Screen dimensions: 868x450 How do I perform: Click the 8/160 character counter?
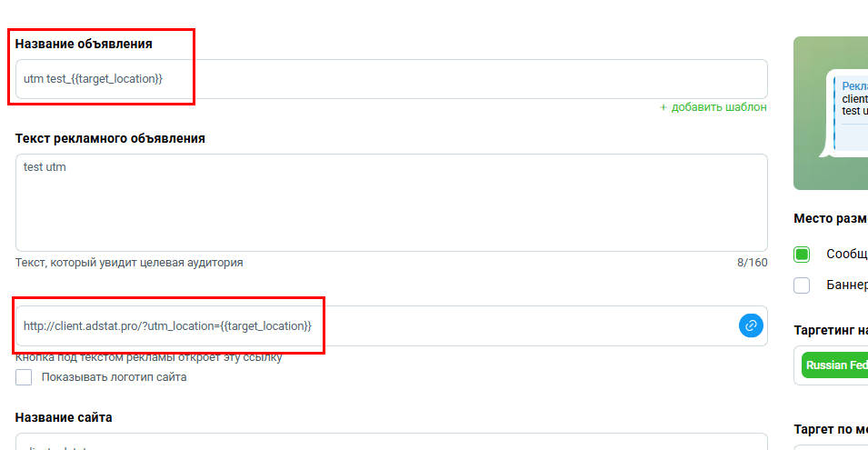point(752,263)
